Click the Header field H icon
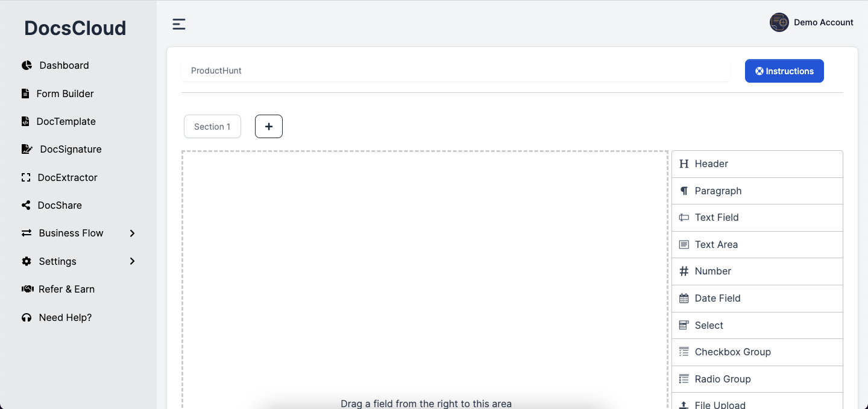The width and height of the screenshot is (868, 409). tap(684, 163)
